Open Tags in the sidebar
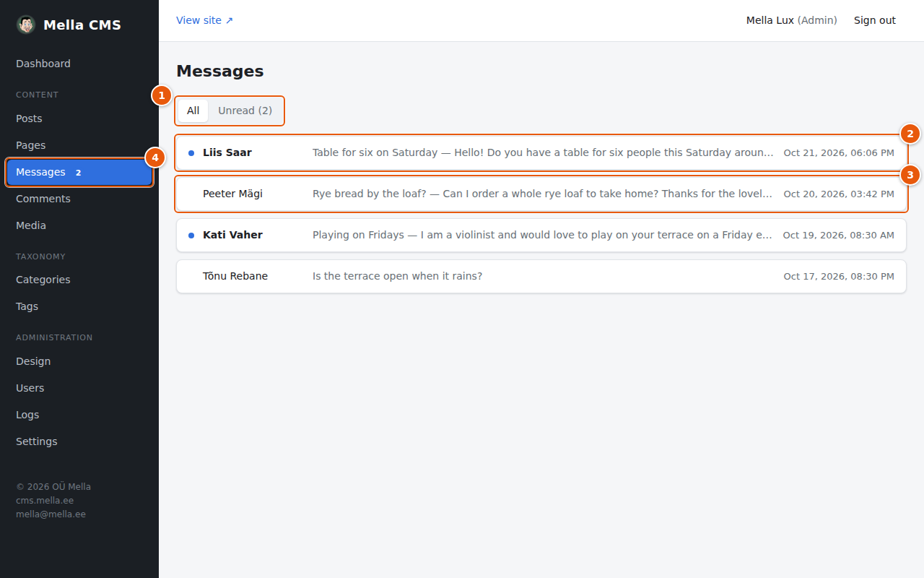The image size is (924, 578). [x=79, y=306]
